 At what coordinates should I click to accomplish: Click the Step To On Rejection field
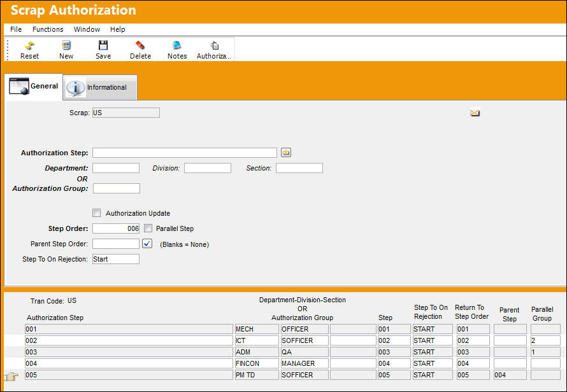pyautogui.click(x=116, y=259)
